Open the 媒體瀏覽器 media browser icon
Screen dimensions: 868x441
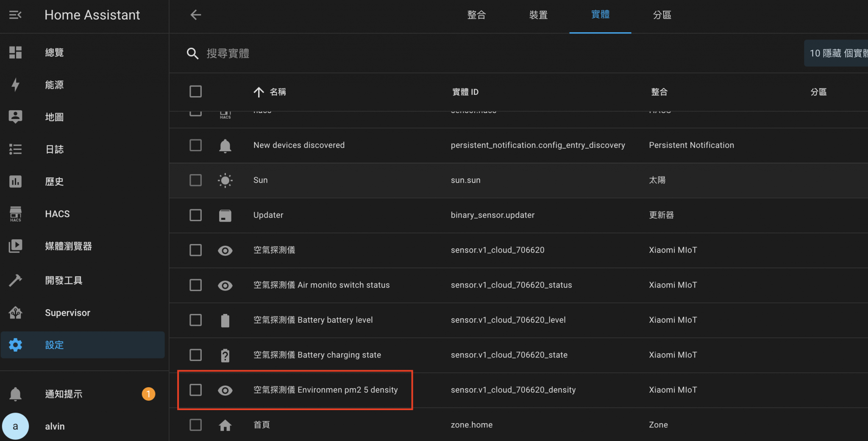click(16, 246)
